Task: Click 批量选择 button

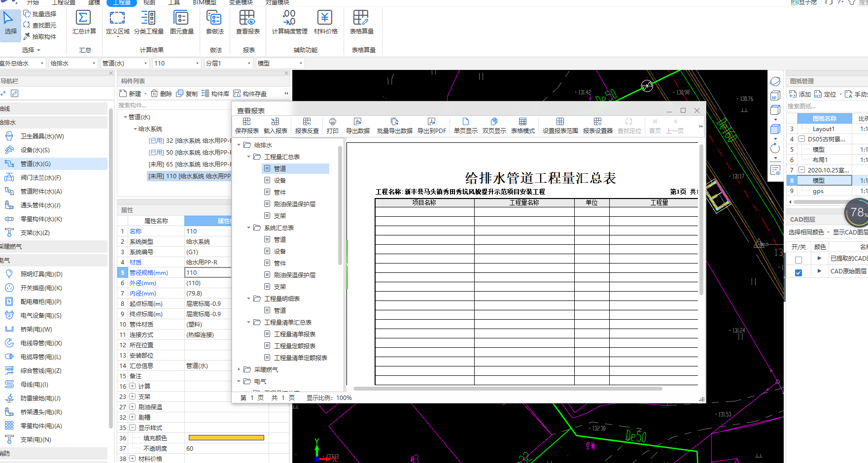Action: point(40,14)
